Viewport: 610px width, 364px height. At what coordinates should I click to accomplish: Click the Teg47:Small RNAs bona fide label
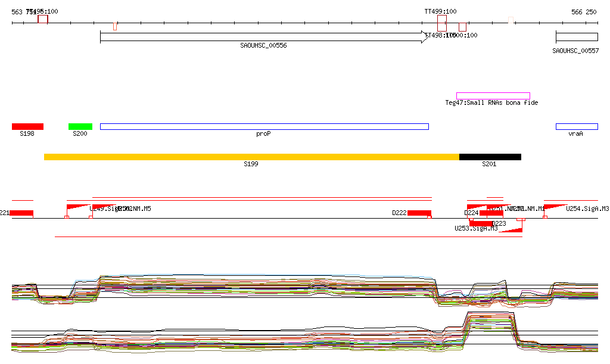click(491, 103)
